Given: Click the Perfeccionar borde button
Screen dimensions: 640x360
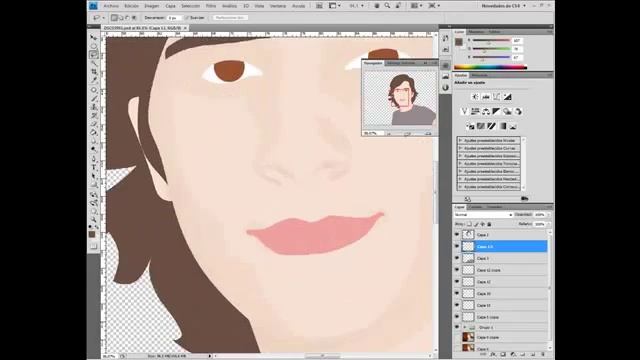Looking at the screenshot, I should tap(230, 18).
